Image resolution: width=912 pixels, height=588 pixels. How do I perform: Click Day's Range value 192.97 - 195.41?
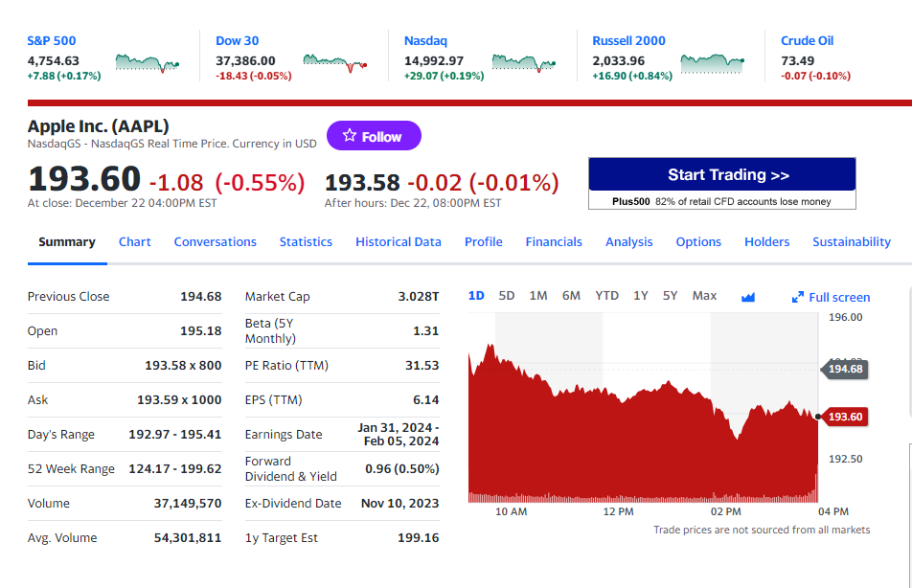tap(175, 435)
